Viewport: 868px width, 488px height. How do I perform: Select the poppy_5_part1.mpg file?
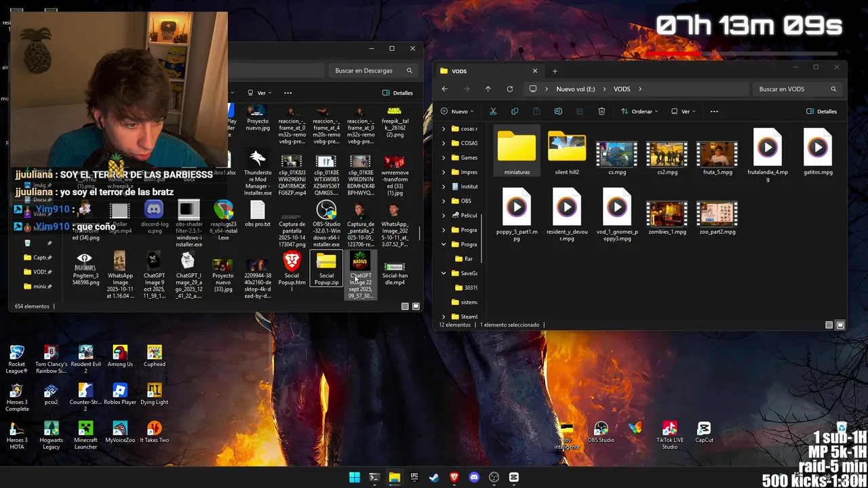[x=517, y=215]
